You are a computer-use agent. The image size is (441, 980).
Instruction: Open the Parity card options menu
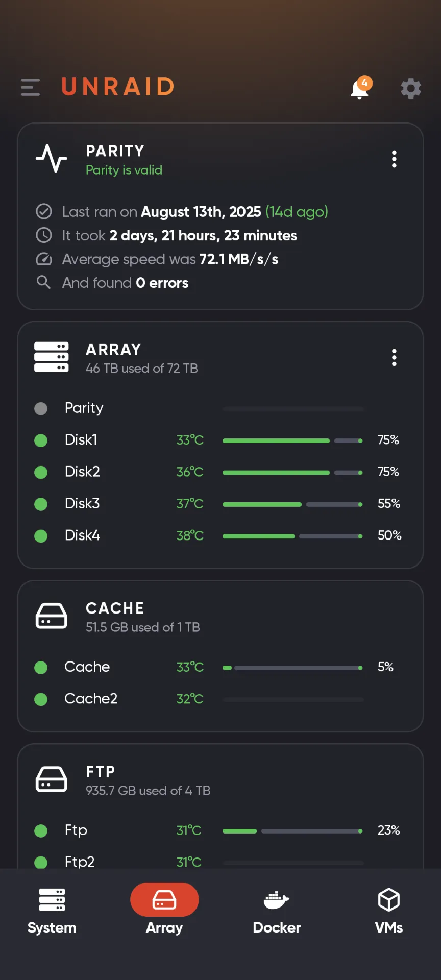click(x=394, y=159)
